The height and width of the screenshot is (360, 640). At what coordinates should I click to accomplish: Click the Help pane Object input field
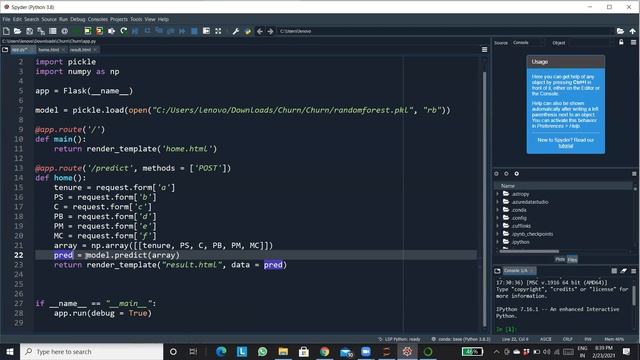click(590, 42)
